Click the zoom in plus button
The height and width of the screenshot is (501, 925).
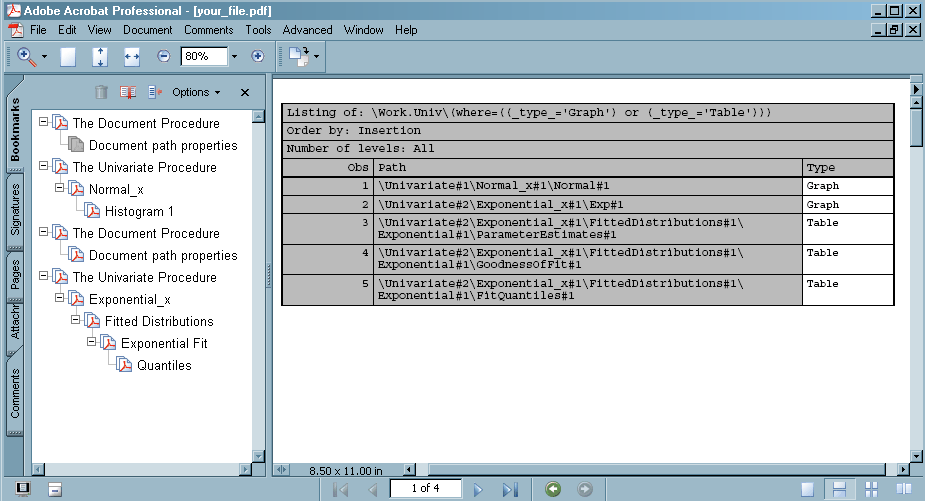pyautogui.click(x=257, y=56)
